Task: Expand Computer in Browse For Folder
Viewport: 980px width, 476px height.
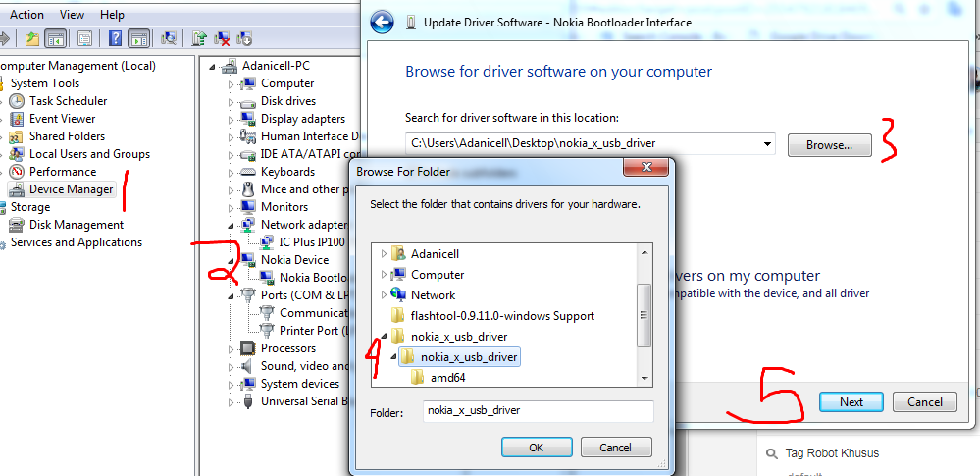Action: point(385,275)
